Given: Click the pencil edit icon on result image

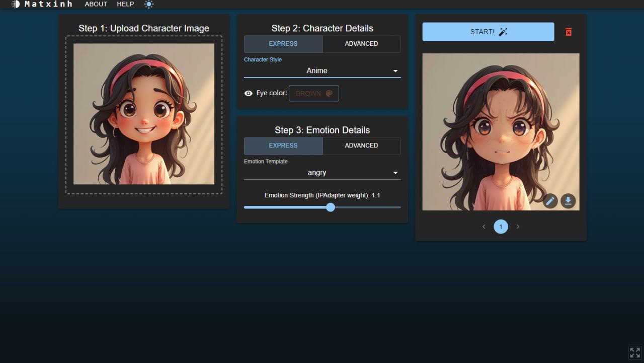Looking at the screenshot, I should tap(550, 201).
